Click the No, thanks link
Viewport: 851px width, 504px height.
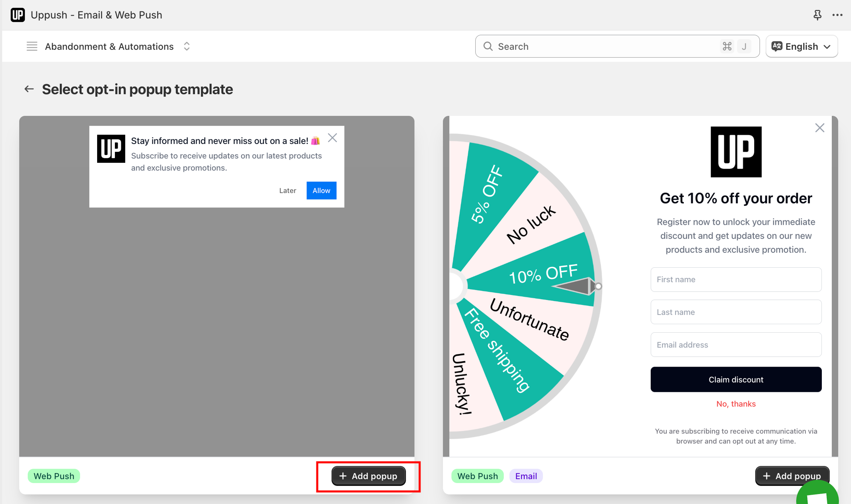(x=735, y=404)
